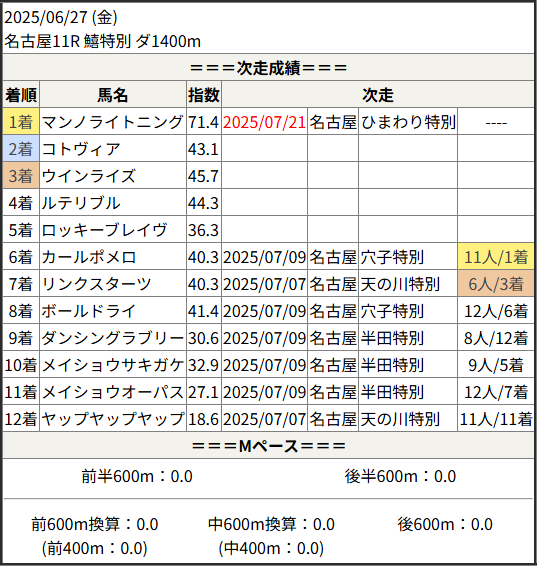Click the orange 6人/3着 result cell
The width and height of the screenshot is (537, 566).
pyautogui.click(x=496, y=284)
